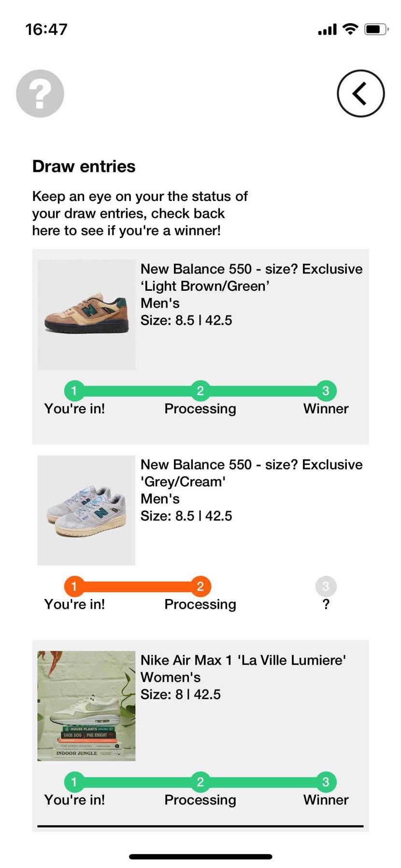The height and width of the screenshot is (868, 401).
Task: Click the green progress bar of the first entry
Action: click(200, 391)
